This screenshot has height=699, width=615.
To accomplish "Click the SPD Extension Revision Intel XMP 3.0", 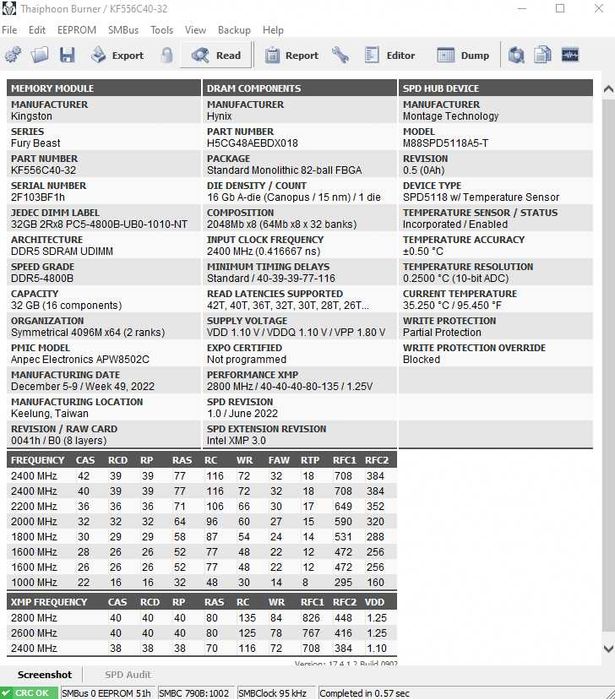I will (236, 441).
